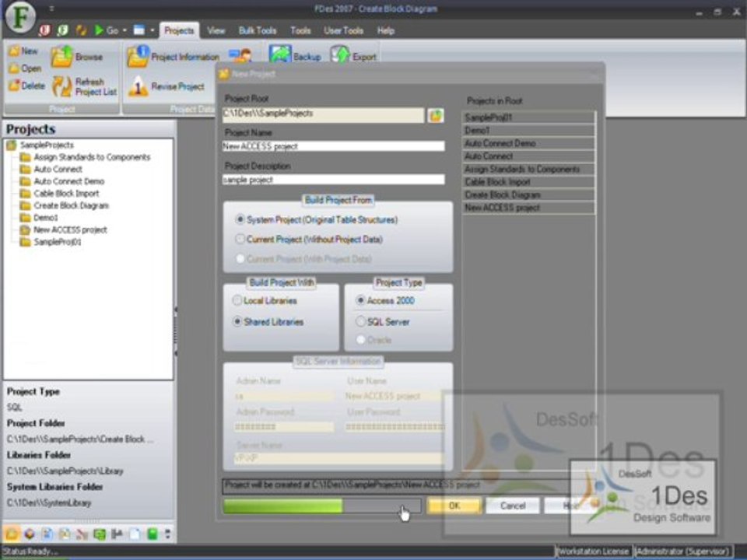This screenshot has height=560, width=747.
Task: Click the Project Root browse folder icon
Action: 436,115
